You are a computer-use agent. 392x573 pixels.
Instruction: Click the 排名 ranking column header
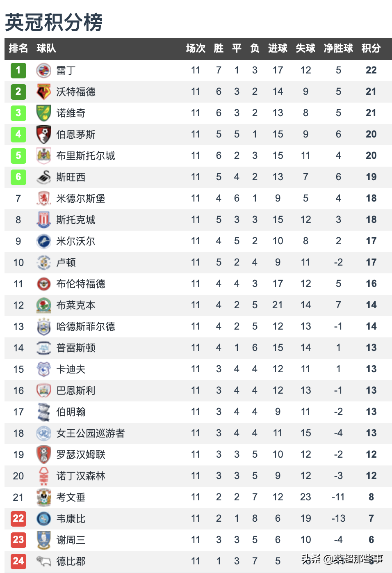click(x=18, y=48)
